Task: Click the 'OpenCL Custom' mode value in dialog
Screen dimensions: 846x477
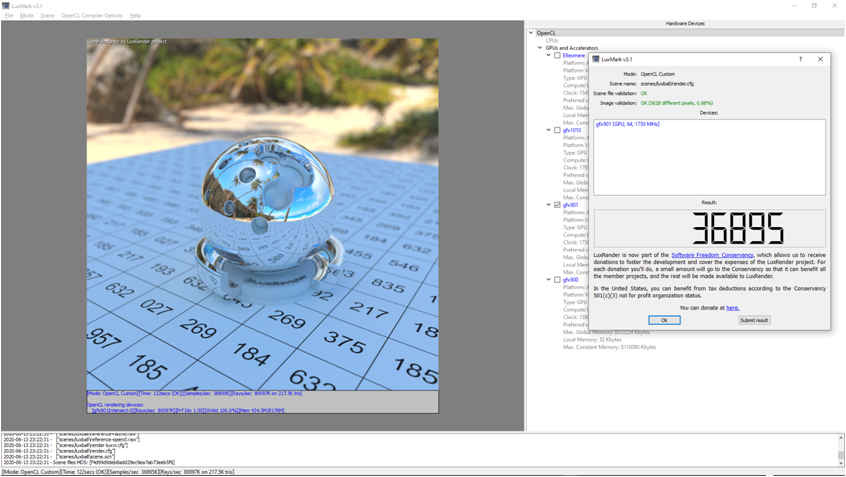Action: (x=657, y=74)
